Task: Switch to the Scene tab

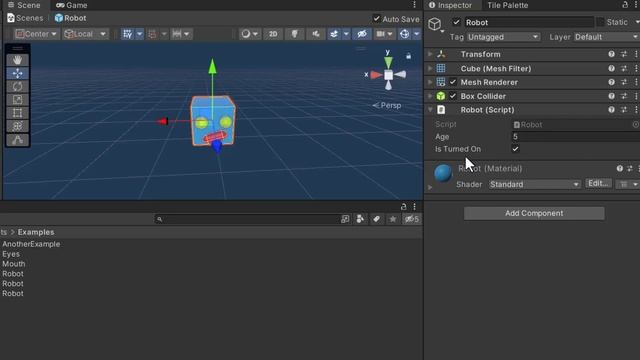Action: 24,5
